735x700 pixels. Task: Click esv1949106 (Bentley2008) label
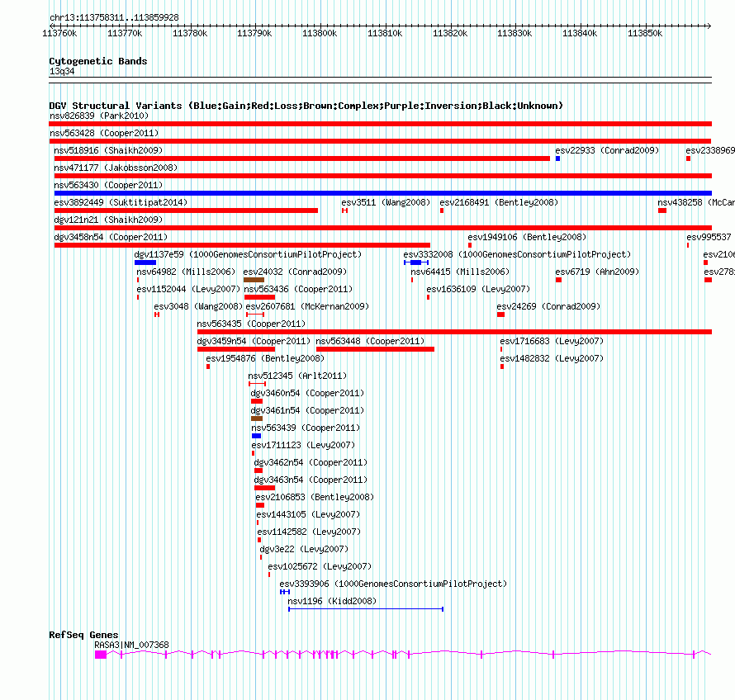click(527, 237)
